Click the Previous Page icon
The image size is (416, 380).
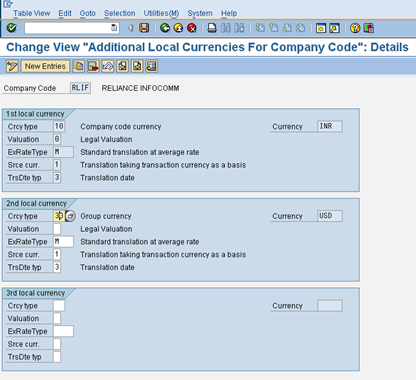(273, 28)
